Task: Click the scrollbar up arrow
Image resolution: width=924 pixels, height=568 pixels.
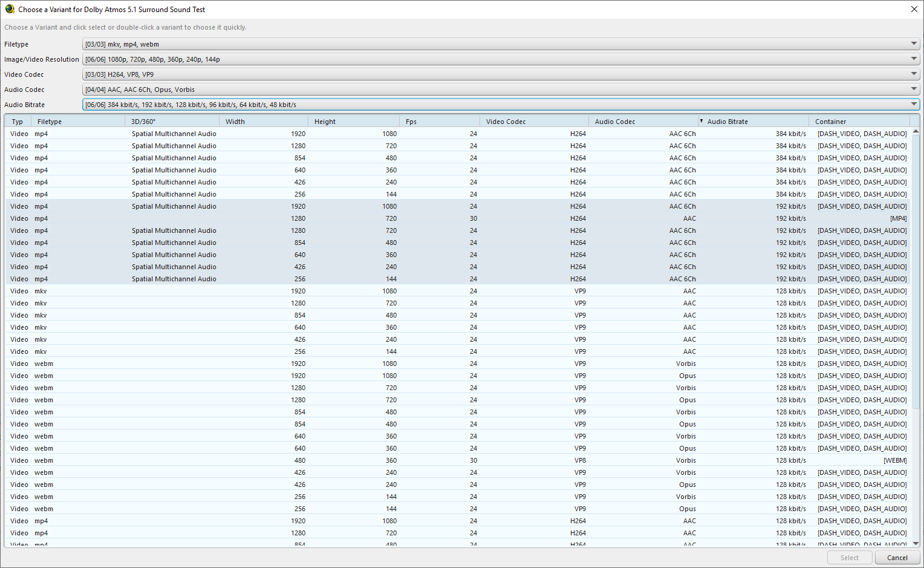Action: tap(916, 131)
